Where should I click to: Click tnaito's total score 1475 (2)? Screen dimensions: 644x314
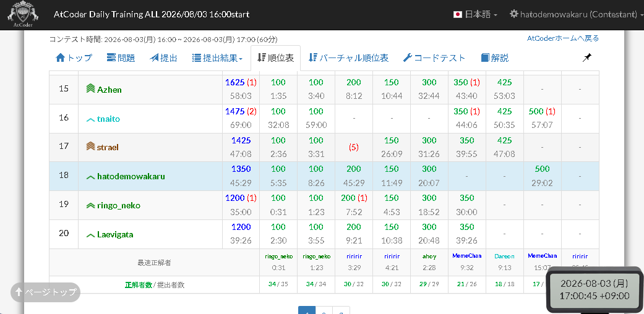click(x=241, y=111)
